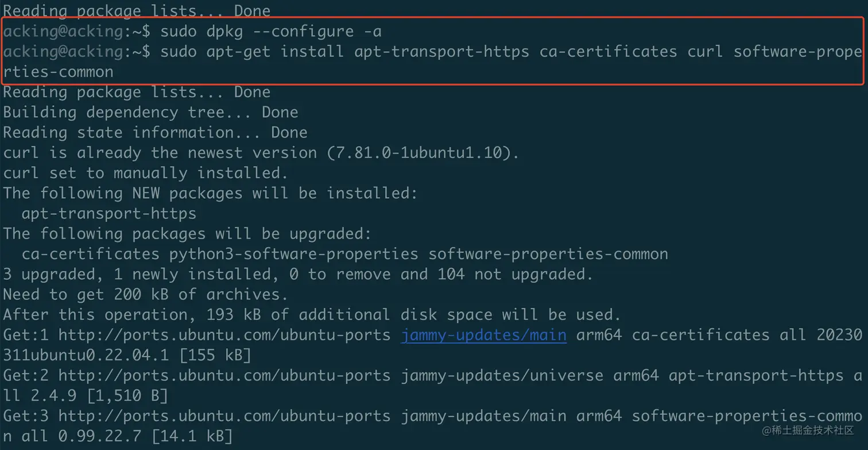Click the indented apt-transport-https package name

(x=109, y=214)
